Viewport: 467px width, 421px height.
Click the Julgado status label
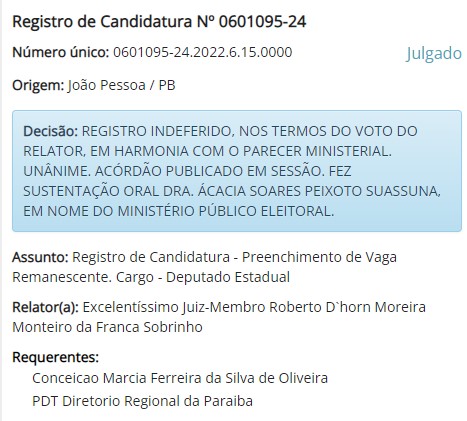[x=434, y=53]
